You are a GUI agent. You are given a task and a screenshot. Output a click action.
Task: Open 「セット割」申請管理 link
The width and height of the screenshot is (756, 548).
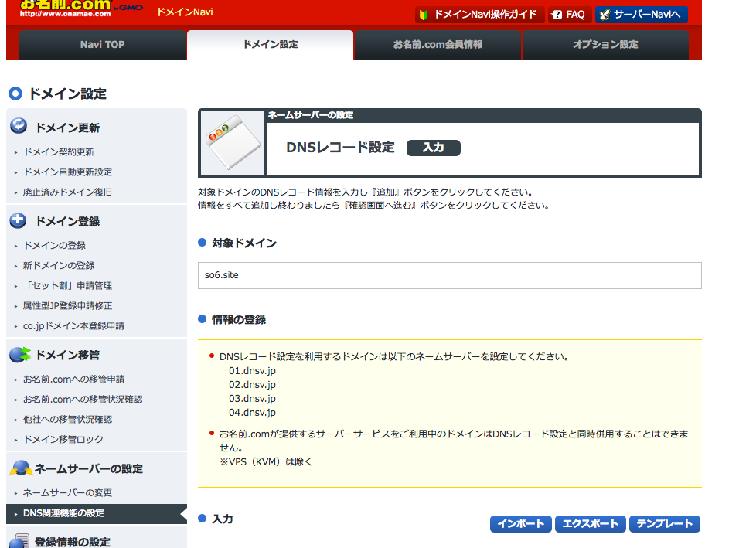pyautogui.click(x=67, y=286)
